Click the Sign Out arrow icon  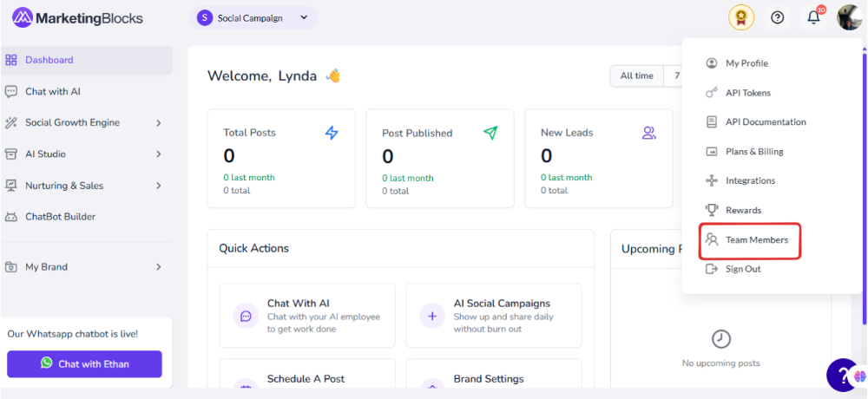pos(712,269)
